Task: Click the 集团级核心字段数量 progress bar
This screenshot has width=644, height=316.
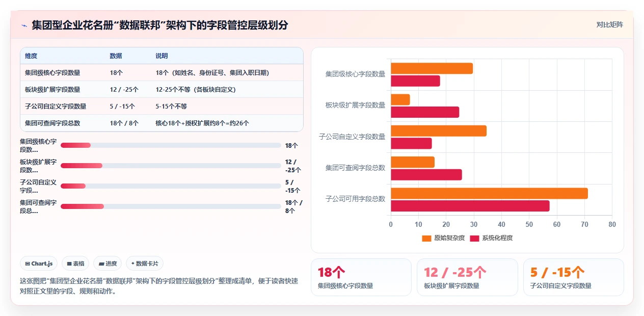Action: click(171, 145)
